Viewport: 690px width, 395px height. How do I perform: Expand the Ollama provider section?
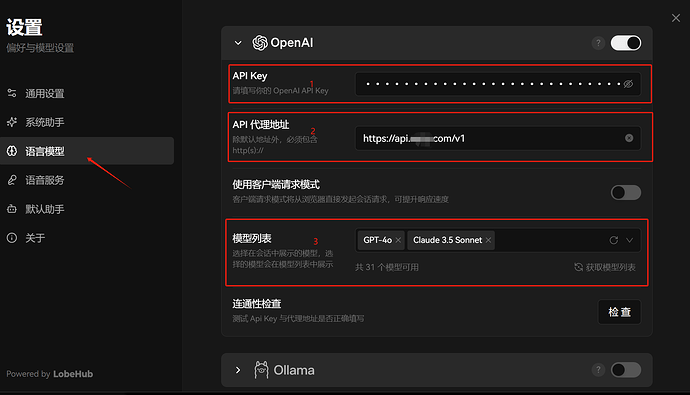pyautogui.click(x=238, y=370)
